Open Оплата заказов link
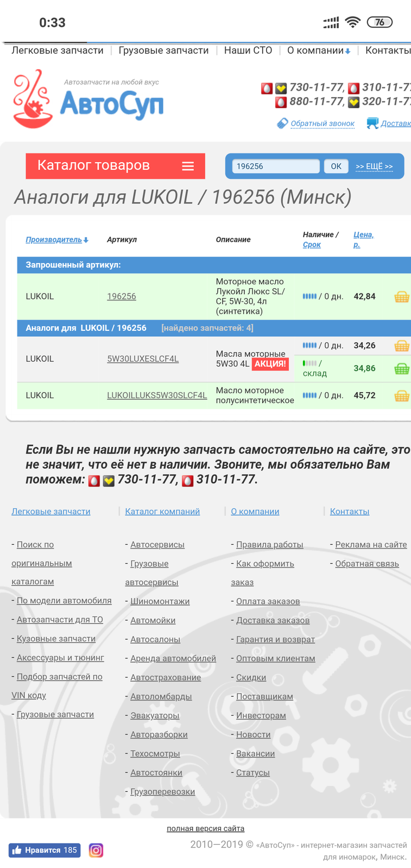Image resolution: width=411 pixels, height=868 pixels. [x=268, y=602]
